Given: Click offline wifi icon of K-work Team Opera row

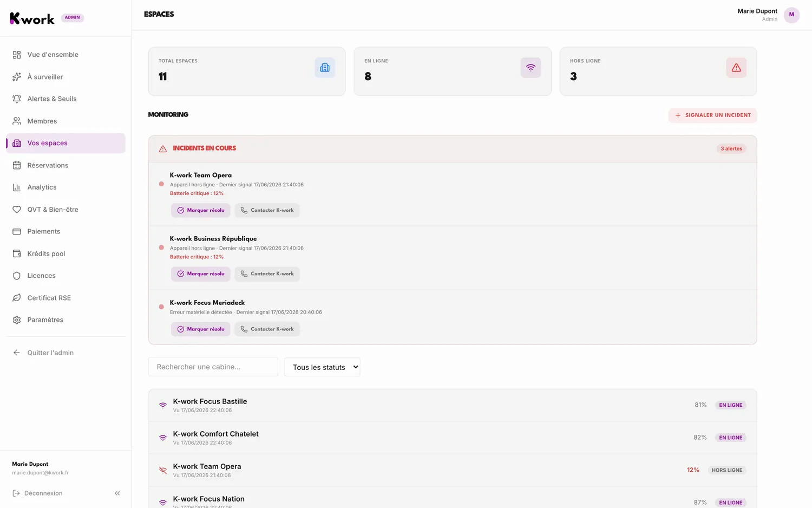Looking at the screenshot, I should (x=163, y=470).
